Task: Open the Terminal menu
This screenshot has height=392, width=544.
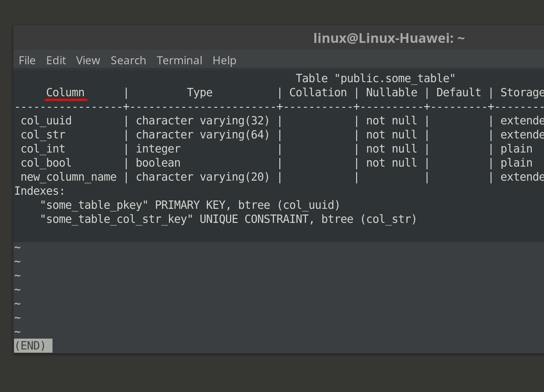Action: coord(180,60)
